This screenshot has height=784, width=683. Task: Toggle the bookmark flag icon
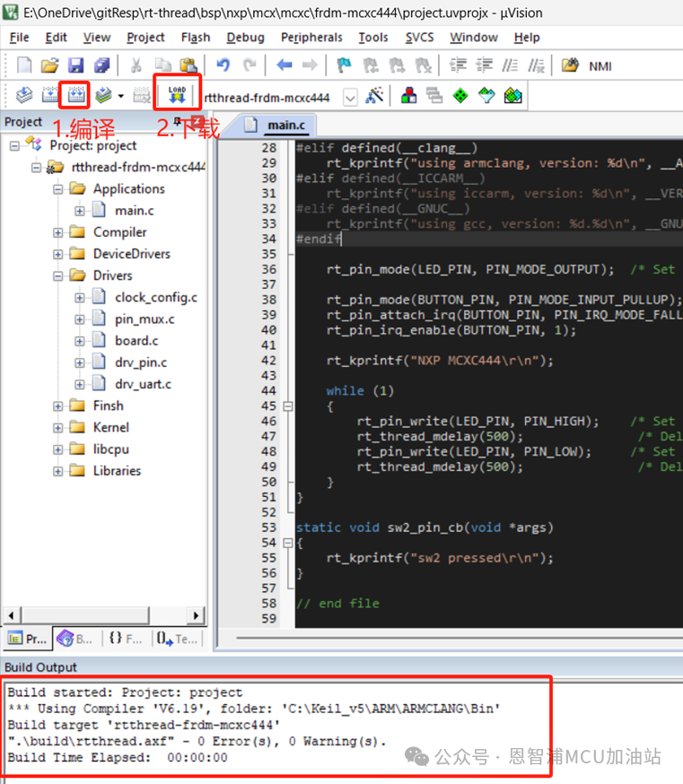tap(344, 65)
